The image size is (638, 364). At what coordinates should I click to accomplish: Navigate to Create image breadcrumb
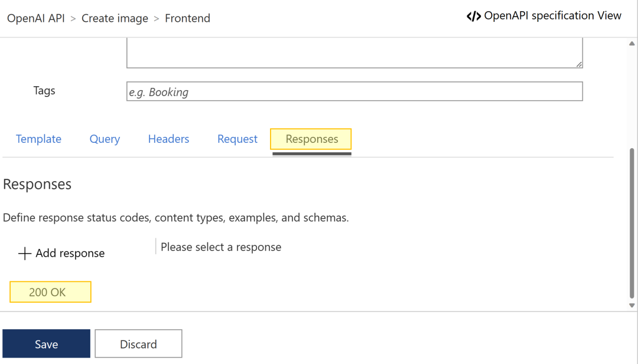115,18
